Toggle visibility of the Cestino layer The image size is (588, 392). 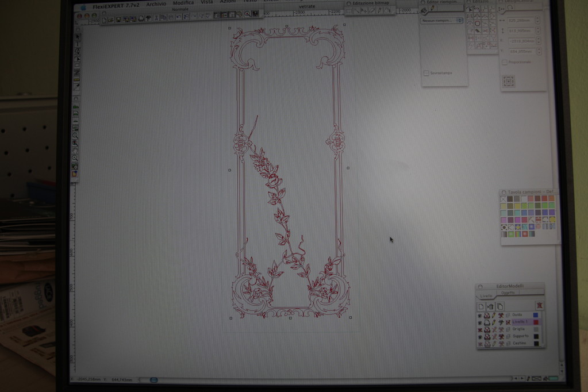coord(479,344)
